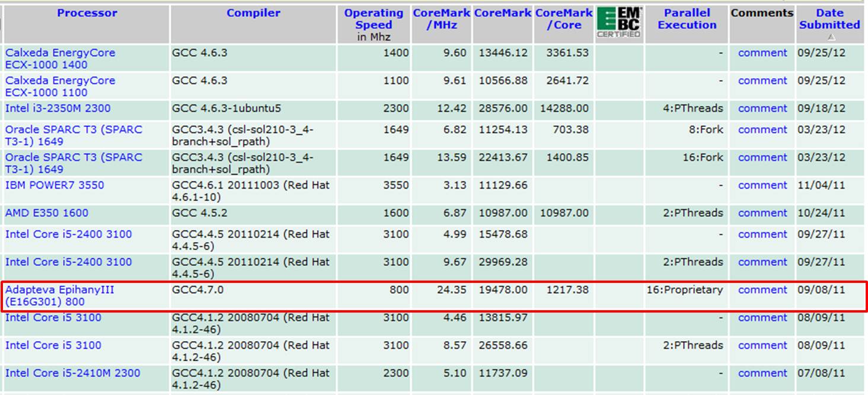Open IBM POWER7 3550 processor link
This screenshot has width=868, height=395.
click(x=55, y=185)
